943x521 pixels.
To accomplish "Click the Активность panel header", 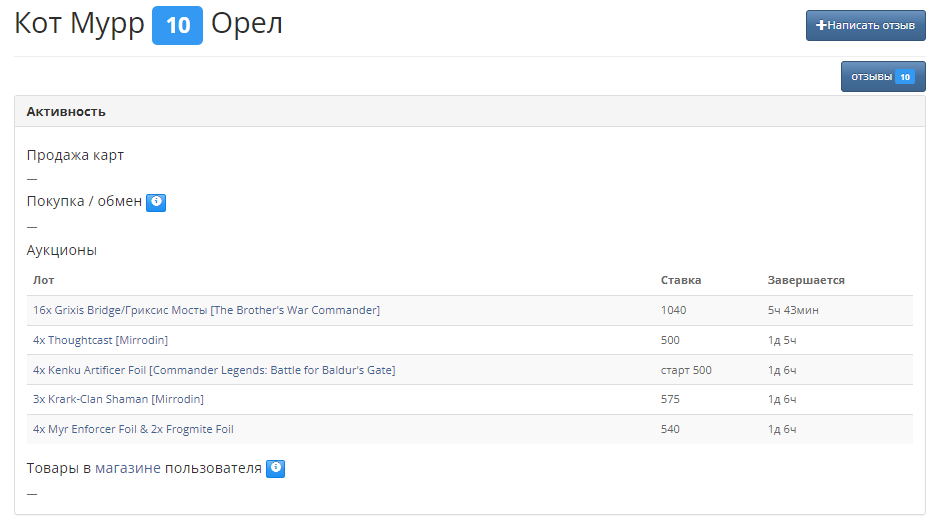I will [x=66, y=112].
